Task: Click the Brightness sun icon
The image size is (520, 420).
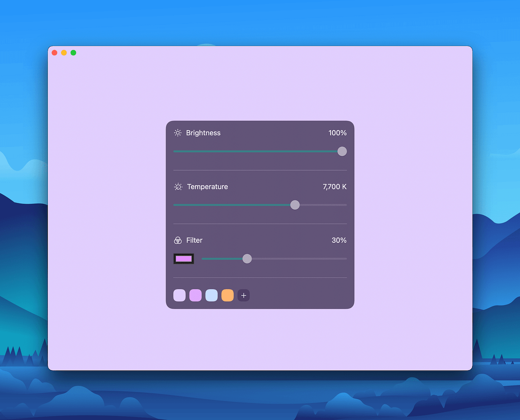Action: tap(178, 133)
